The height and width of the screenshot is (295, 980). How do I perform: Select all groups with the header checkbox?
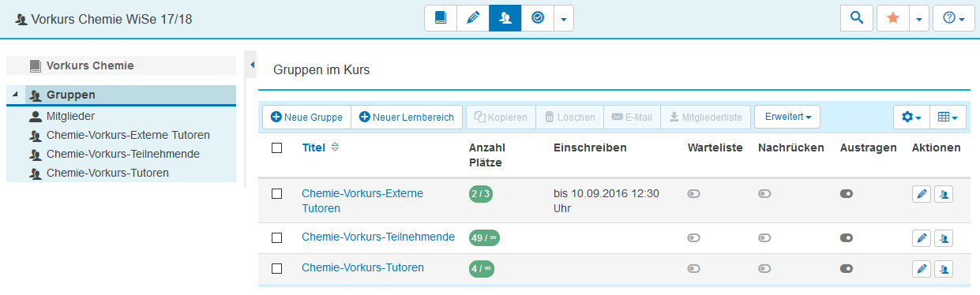(x=276, y=147)
